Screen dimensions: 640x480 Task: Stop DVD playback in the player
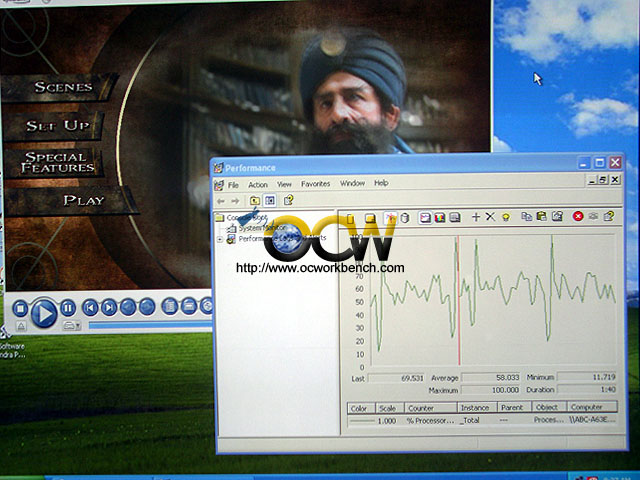20,308
